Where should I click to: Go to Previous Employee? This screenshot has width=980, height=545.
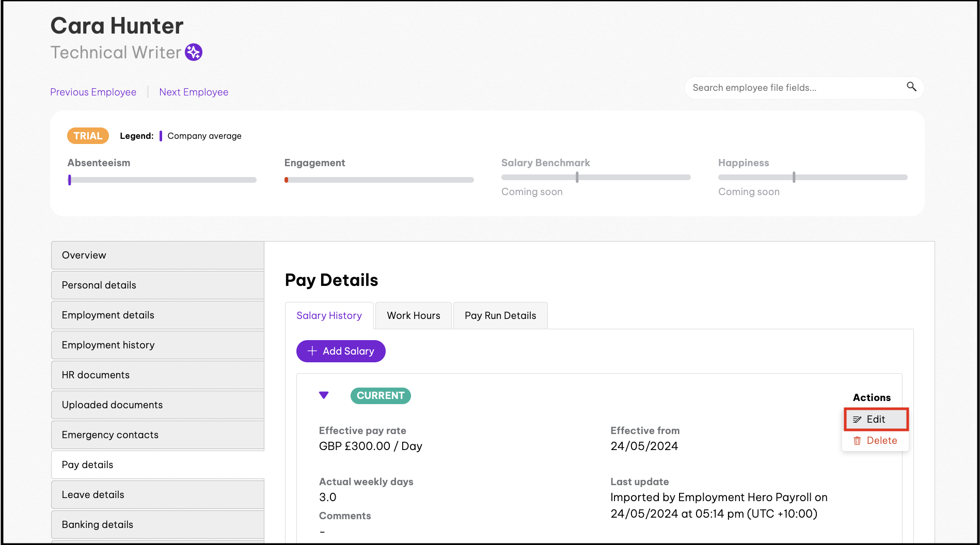pyautogui.click(x=93, y=92)
